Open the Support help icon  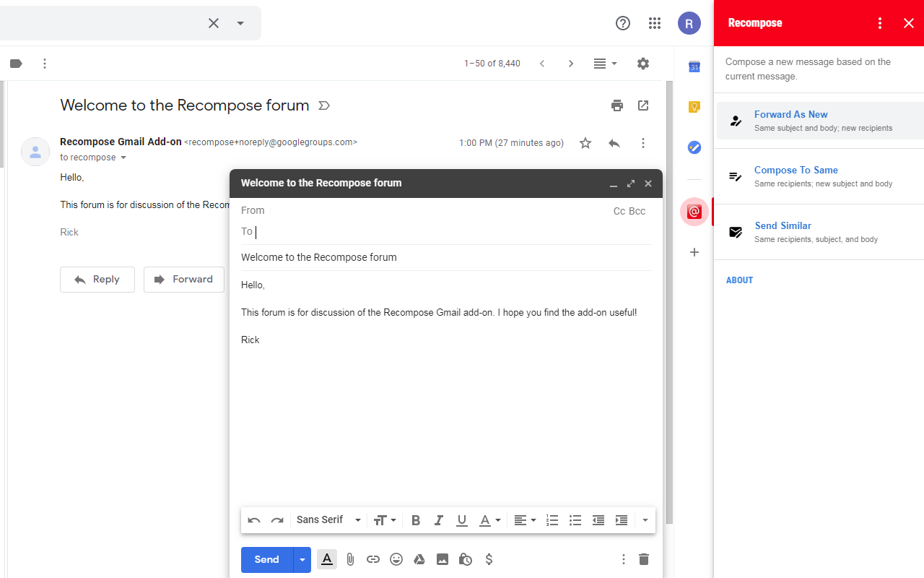pos(623,23)
